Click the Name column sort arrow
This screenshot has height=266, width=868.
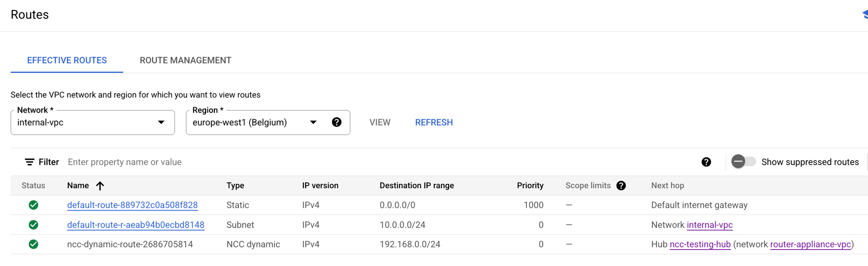tap(100, 186)
